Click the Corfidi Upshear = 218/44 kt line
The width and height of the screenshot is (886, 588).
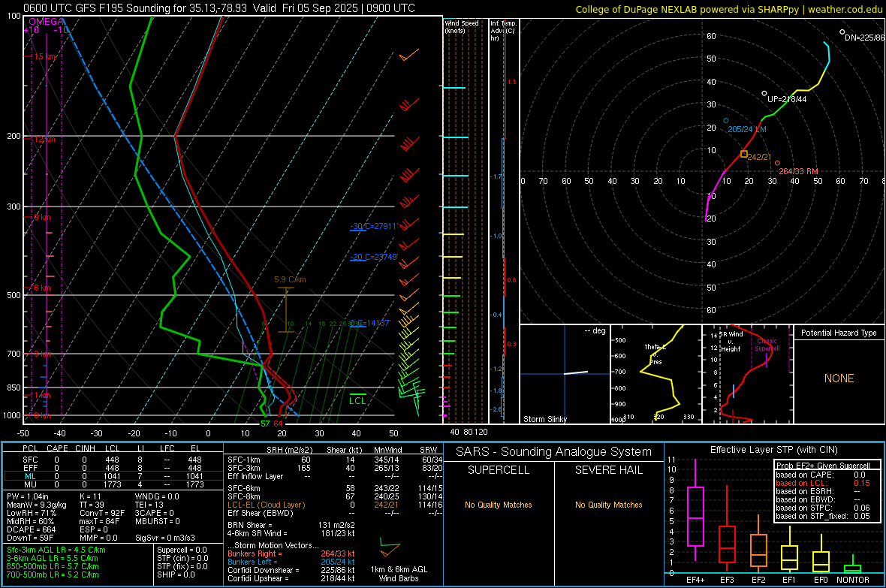tap(291, 578)
